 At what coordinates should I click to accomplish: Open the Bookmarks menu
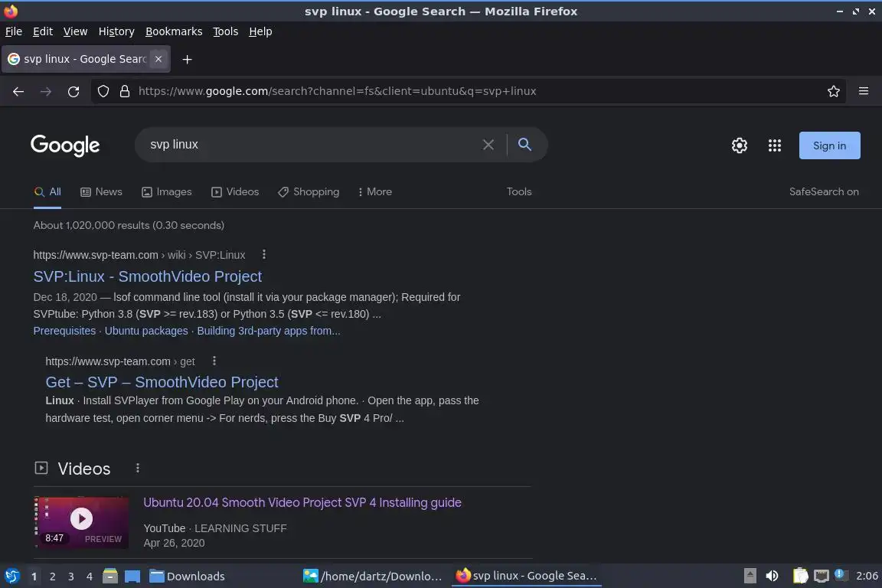click(174, 32)
